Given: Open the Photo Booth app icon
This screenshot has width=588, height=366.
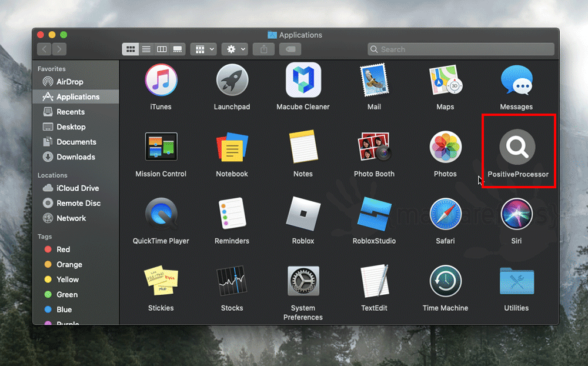Looking at the screenshot, I should coord(374,147).
